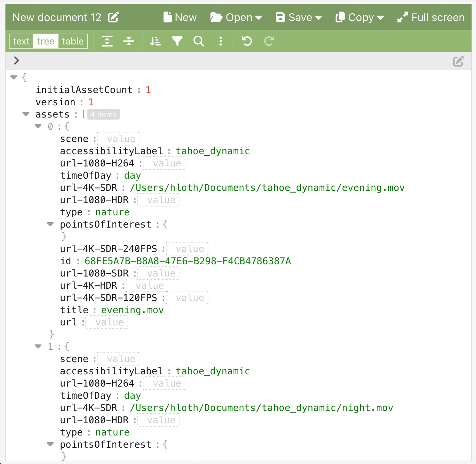476x464 pixels.
Task: Edit empty scene value in asset 0
Action: (118, 139)
